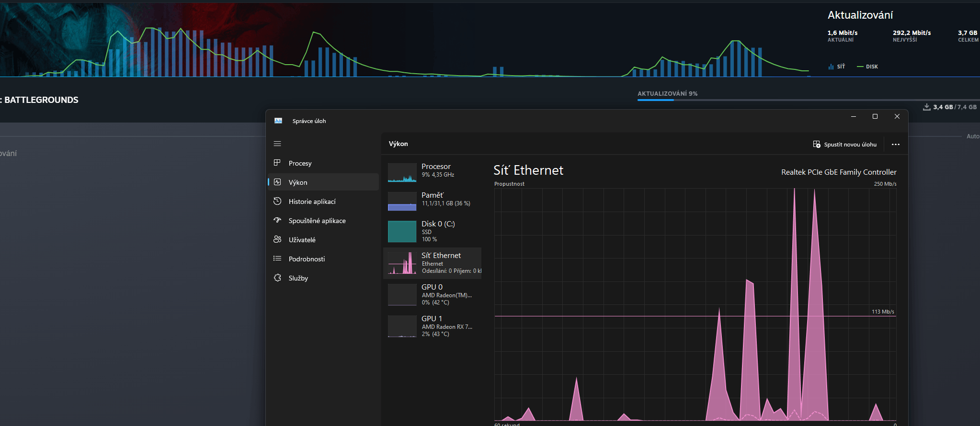980x426 pixels.
Task: Open the Uživatelé users icon
Action: coord(277,239)
